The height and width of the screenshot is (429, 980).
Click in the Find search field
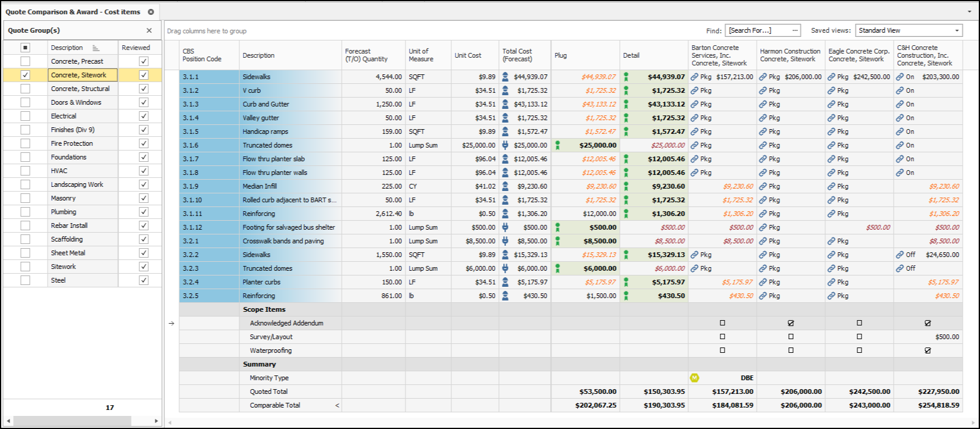(x=757, y=30)
